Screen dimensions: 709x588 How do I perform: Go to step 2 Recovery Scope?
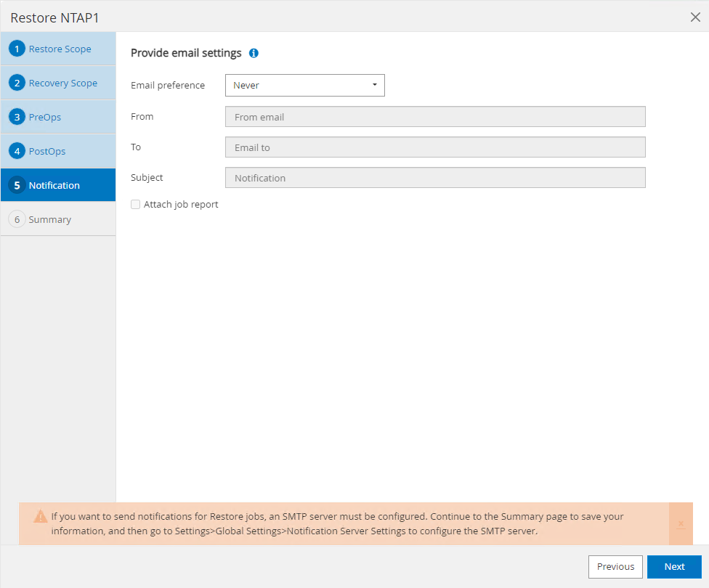(x=58, y=83)
